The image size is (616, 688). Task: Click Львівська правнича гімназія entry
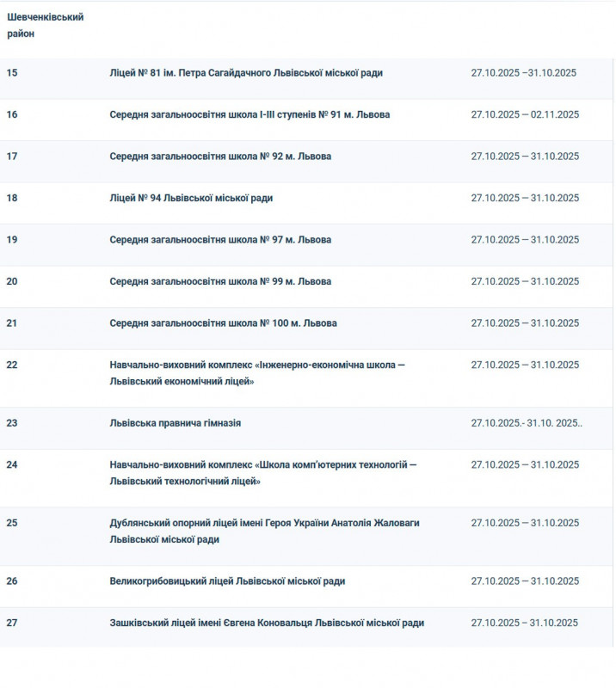(x=175, y=423)
